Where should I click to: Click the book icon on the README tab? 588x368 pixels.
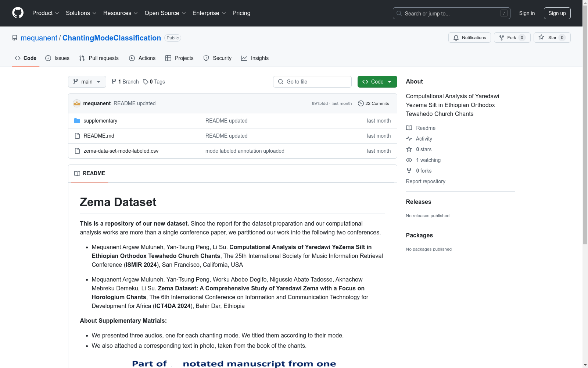[77, 173]
